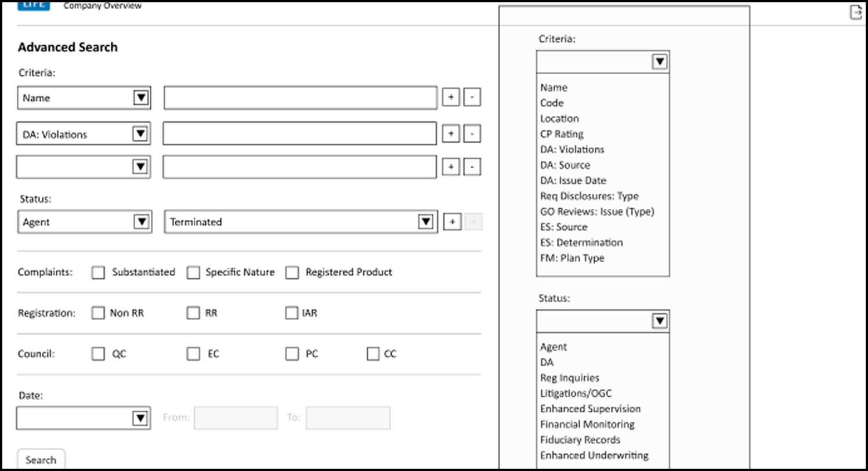Tick the CC council checkbox
The height and width of the screenshot is (471, 868).
pos(373,354)
